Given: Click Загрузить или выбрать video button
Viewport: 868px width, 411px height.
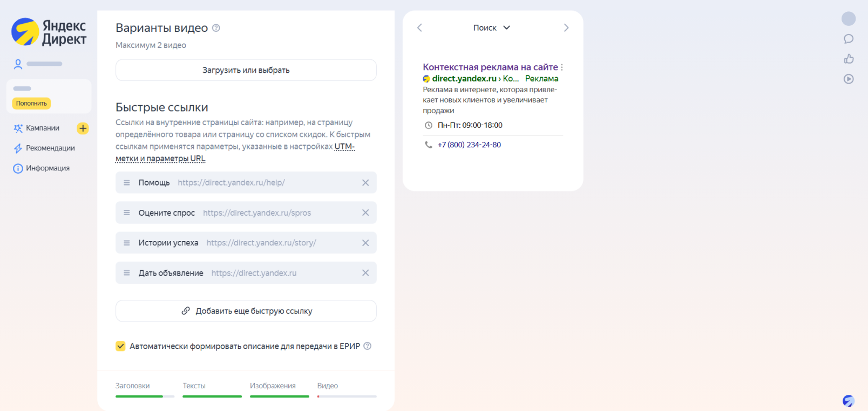Looking at the screenshot, I should point(246,70).
